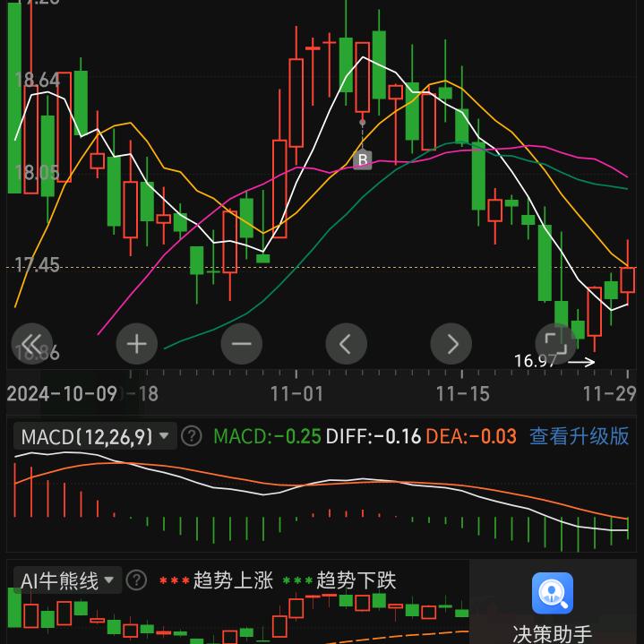Image resolution: width=644 pixels, height=644 pixels.
Task: Tap the 查看升级版 link
Action: (x=579, y=436)
